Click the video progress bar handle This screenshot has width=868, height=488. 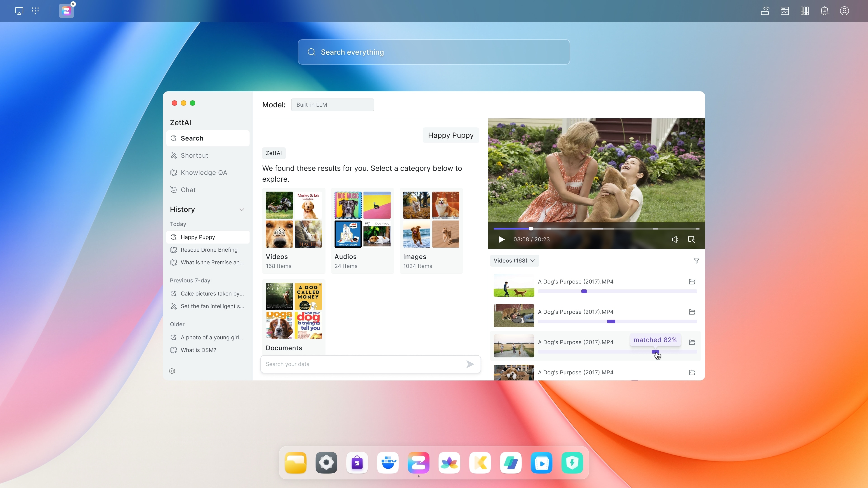531,229
